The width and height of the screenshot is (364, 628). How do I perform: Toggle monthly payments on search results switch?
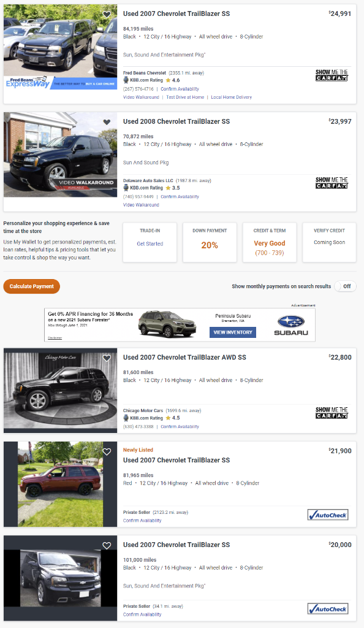tap(345, 286)
